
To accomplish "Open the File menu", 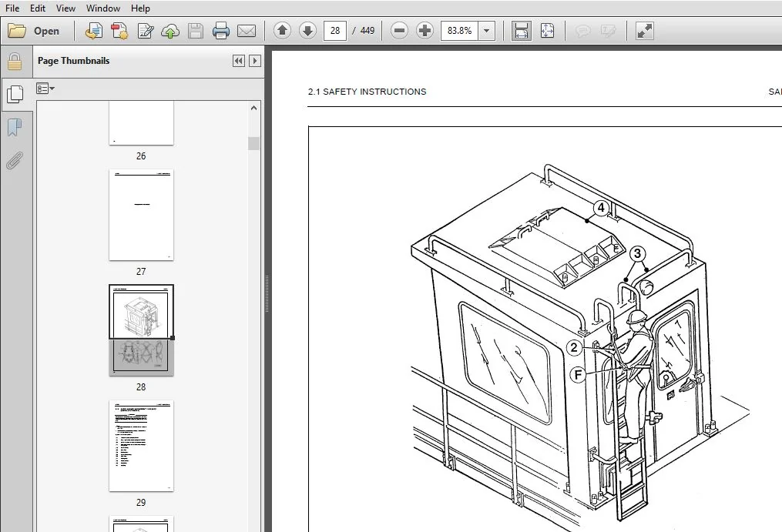I will (12, 8).
